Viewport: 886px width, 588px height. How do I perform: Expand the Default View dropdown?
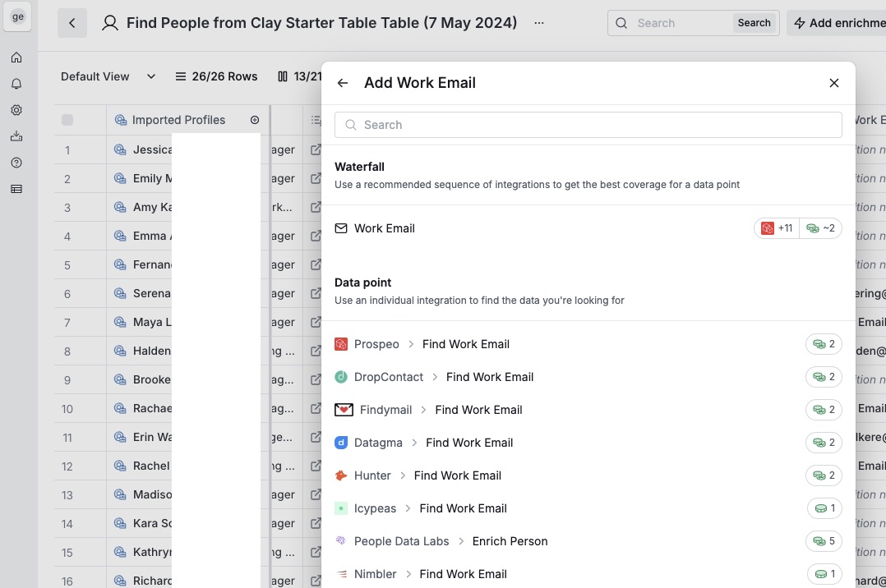[108, 76]
